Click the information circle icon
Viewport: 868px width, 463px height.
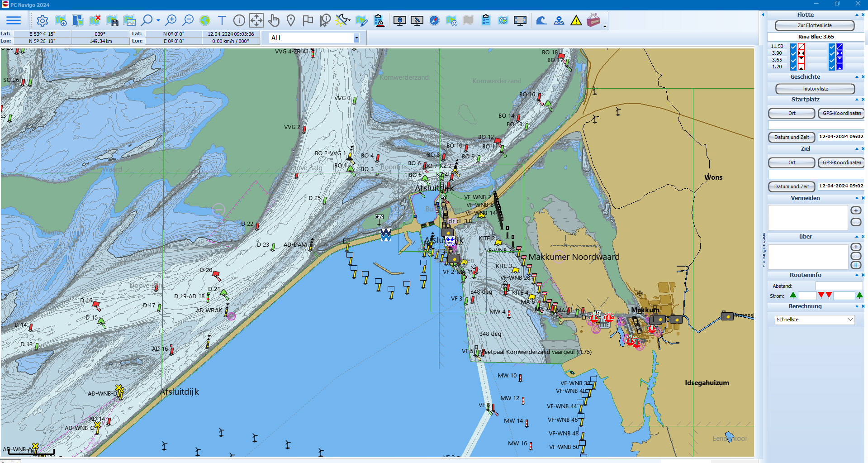(x=239, y=20)
